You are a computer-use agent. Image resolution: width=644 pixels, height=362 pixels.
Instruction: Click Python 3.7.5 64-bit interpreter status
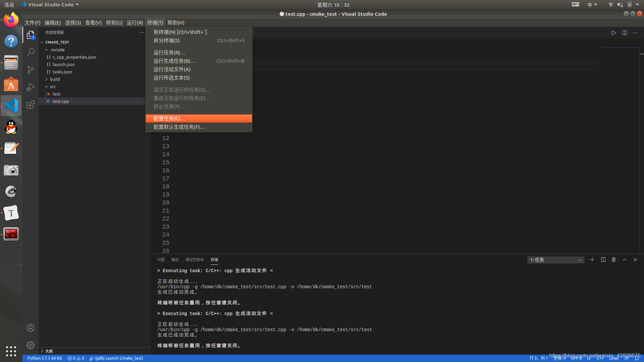(x=45, y=358)
